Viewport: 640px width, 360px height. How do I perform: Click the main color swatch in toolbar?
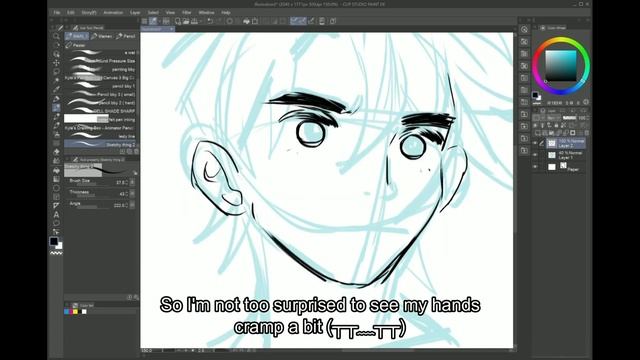(54, 241)
